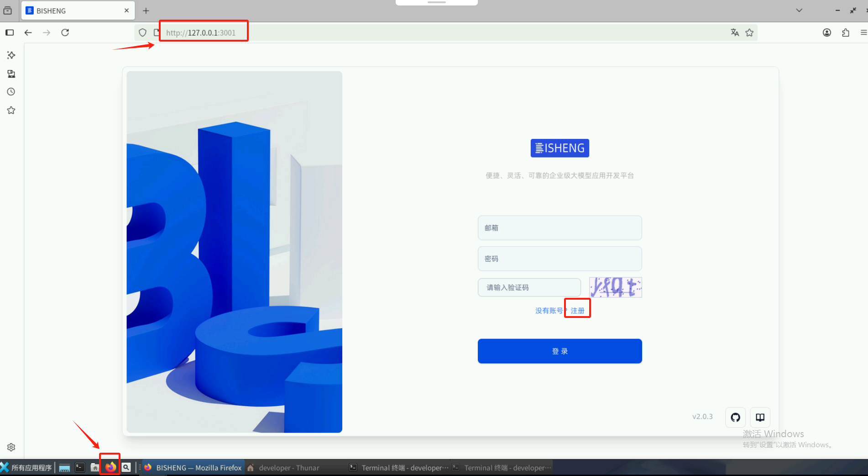Open the Firefox hamburger menu
This screenshot has width=868, height=476.
(863, 32)
